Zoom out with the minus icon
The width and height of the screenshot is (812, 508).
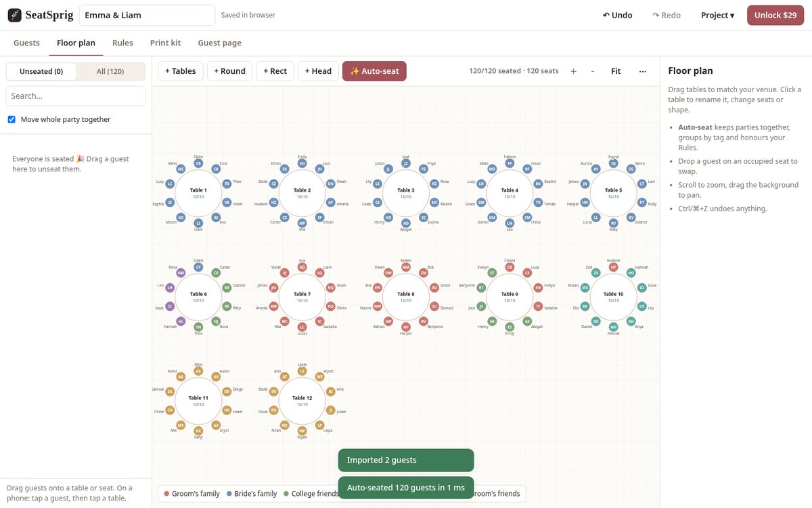[x=593, y=71]
